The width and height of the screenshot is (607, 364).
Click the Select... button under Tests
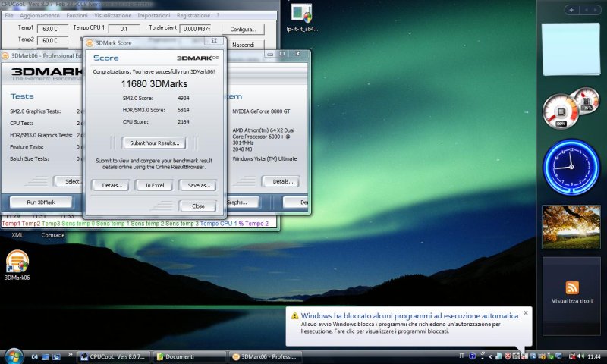pyautogui.click(x=70, y=181)
